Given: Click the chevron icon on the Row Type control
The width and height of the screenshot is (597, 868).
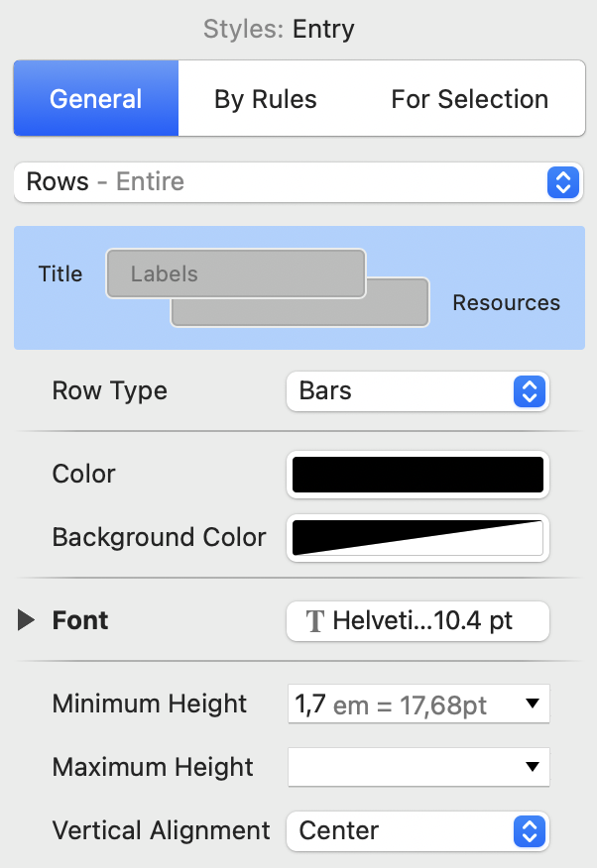Looking at the screenshot, I should click(529, 391).
